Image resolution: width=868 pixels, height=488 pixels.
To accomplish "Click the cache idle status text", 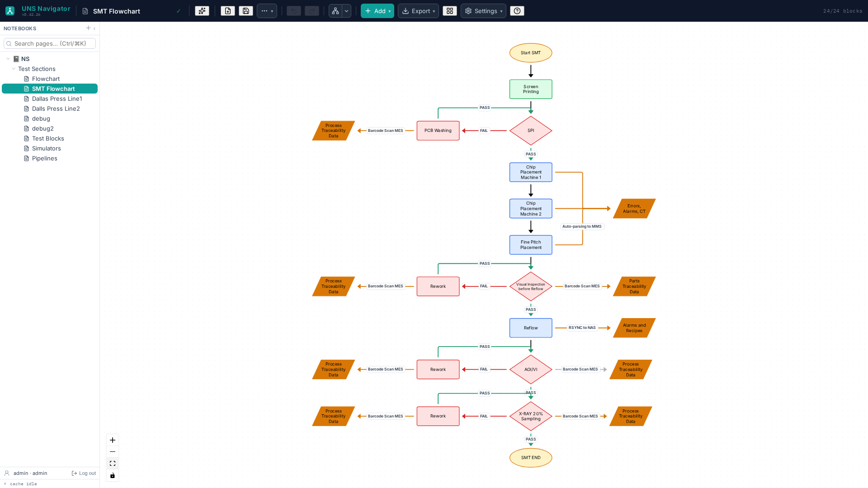I will pos(23,484).
